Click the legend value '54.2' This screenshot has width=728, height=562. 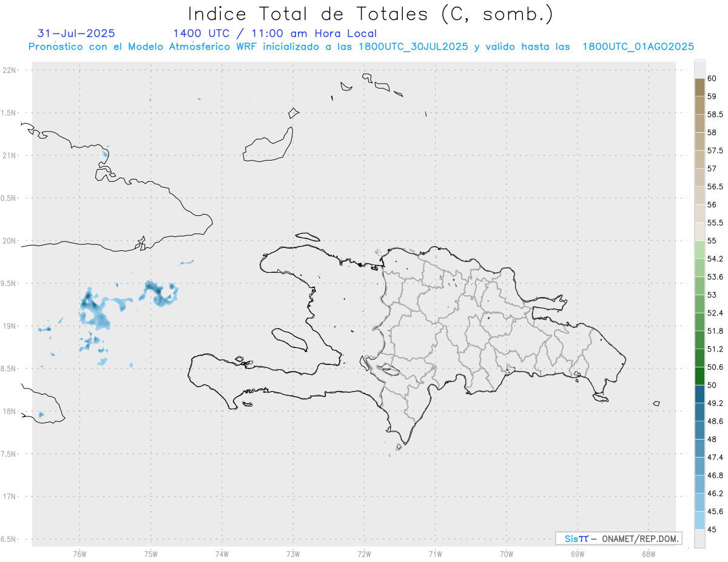coord(715,259)
